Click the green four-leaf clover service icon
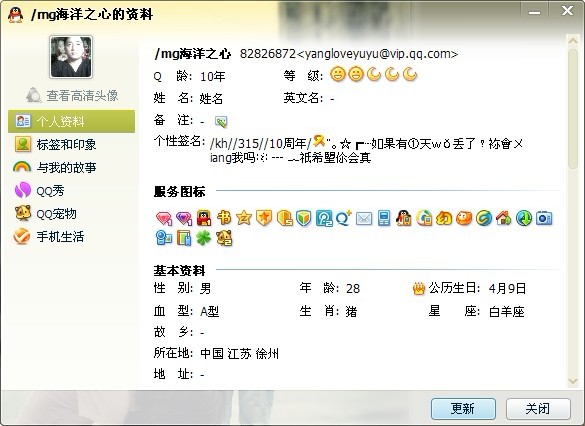 [204, 238]
